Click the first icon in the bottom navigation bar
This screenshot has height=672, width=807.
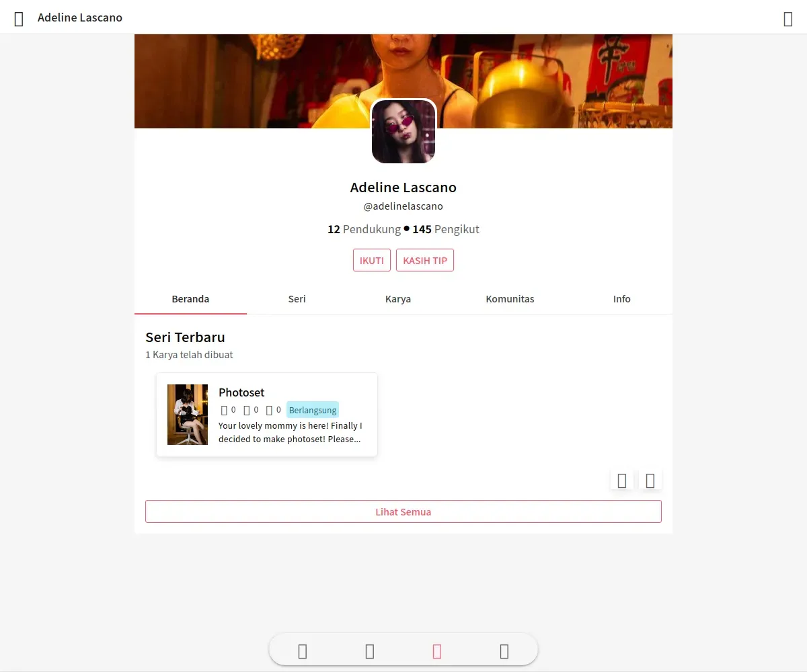point(303,650)
